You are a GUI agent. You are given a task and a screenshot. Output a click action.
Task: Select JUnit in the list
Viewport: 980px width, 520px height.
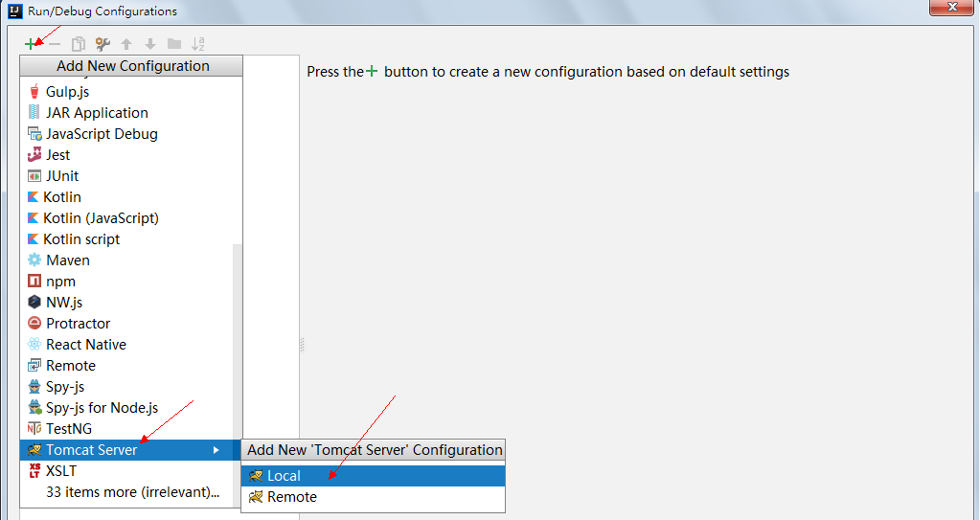click(131, 176)
